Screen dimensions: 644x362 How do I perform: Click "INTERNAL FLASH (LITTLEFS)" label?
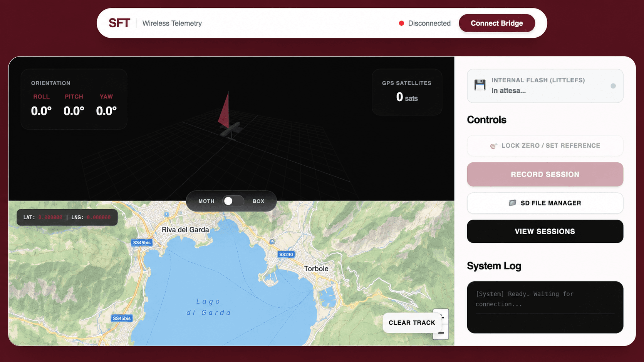[x=538, y=80]
